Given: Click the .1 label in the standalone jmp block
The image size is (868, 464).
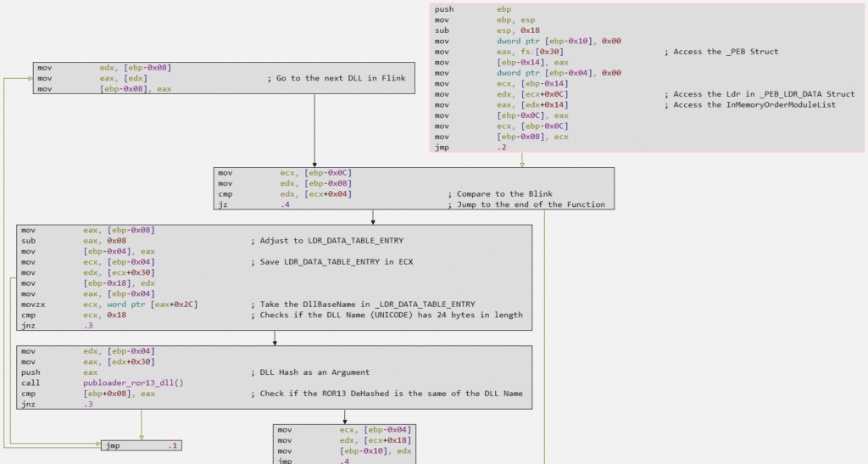Looking at the screenshot, I should tap(172, 445).
